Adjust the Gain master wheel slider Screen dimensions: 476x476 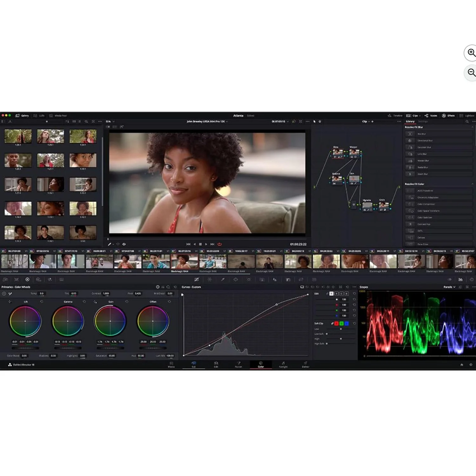coord(110,348)
